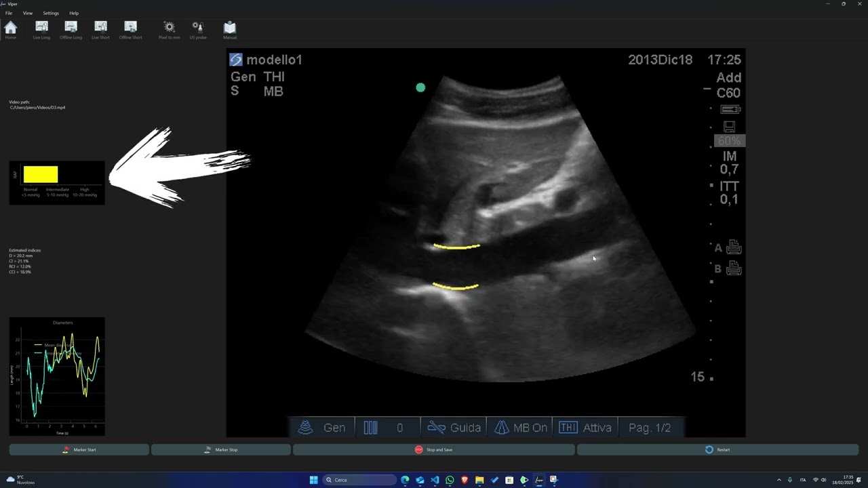868x488 pixels.
Task: Click the Diameters plot thumbnail
Action: click(x=57, y=377)
